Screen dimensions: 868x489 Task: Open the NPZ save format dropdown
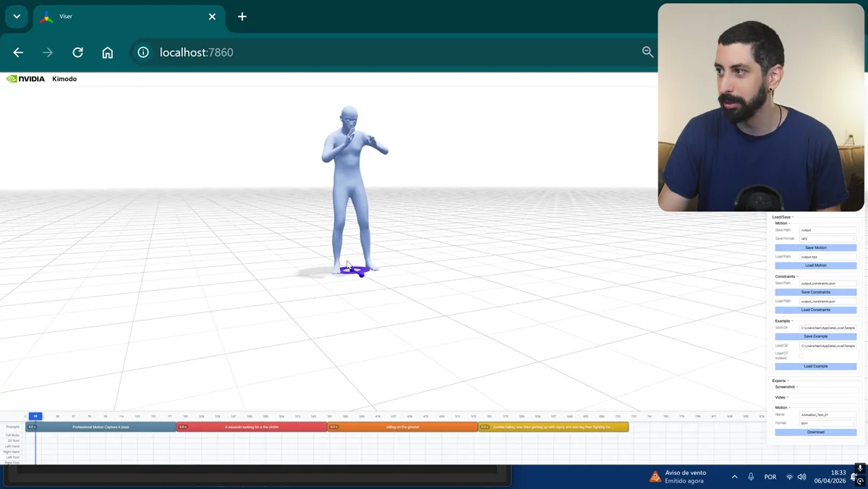click(828, 239)
